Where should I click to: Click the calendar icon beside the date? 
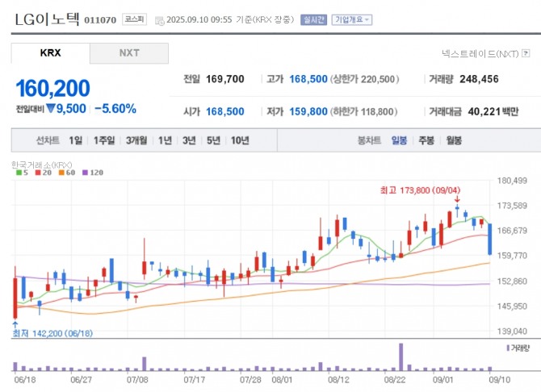click(158, 19)
